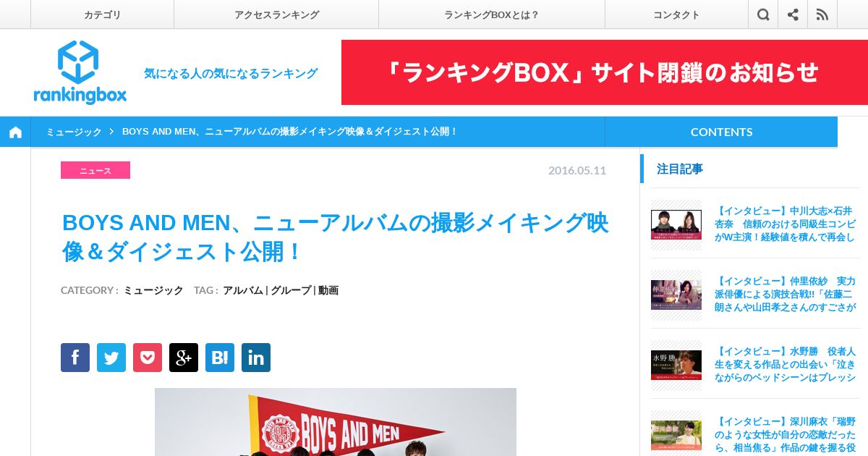Share article on LinkedIn
This screenshot has width=868, height=456.
pyautogui.click(x=256, y=358)
